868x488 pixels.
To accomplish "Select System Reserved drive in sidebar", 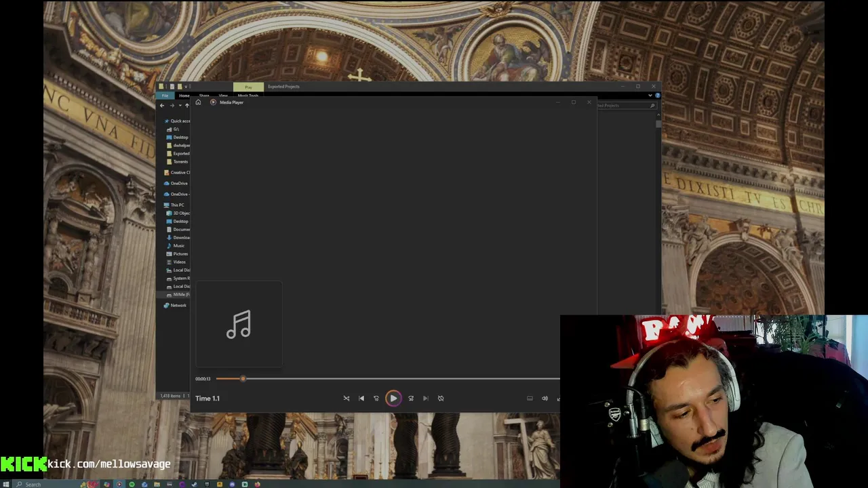I will pos(178,279).
